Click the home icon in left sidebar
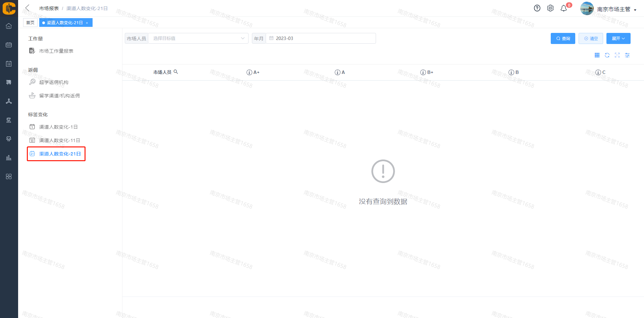The width and height of the screenshot is (644, 318). coord(9,26)
